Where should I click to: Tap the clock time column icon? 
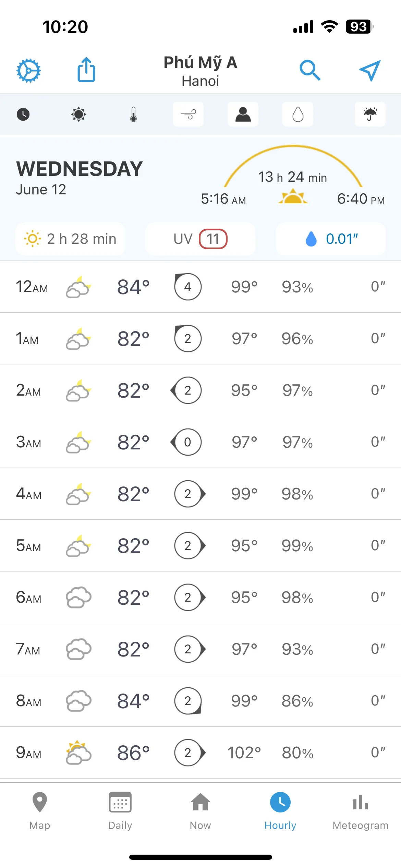coord(23,114)
